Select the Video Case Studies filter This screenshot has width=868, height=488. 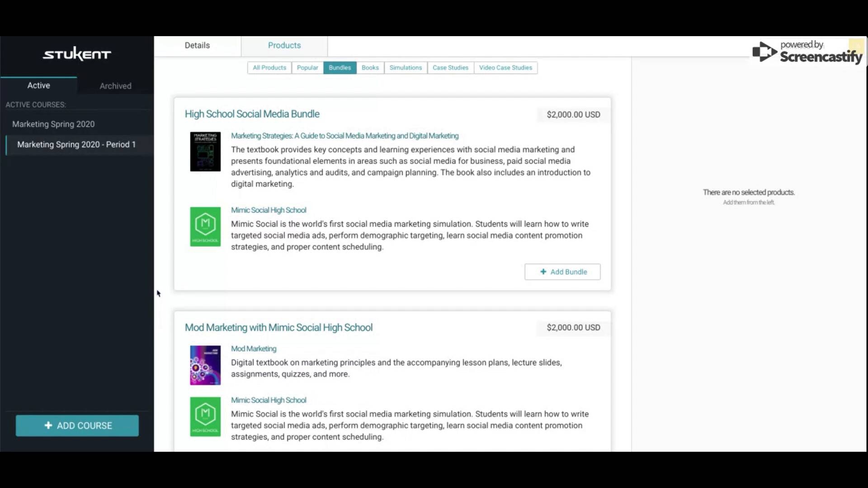tap(505, 67)
